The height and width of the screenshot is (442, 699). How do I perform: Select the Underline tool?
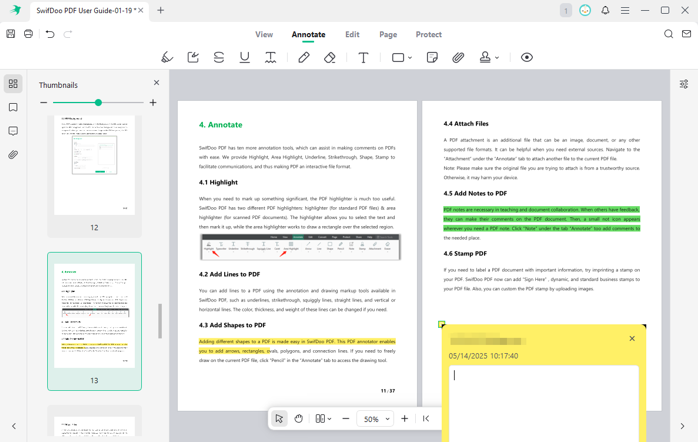(245, 57)
